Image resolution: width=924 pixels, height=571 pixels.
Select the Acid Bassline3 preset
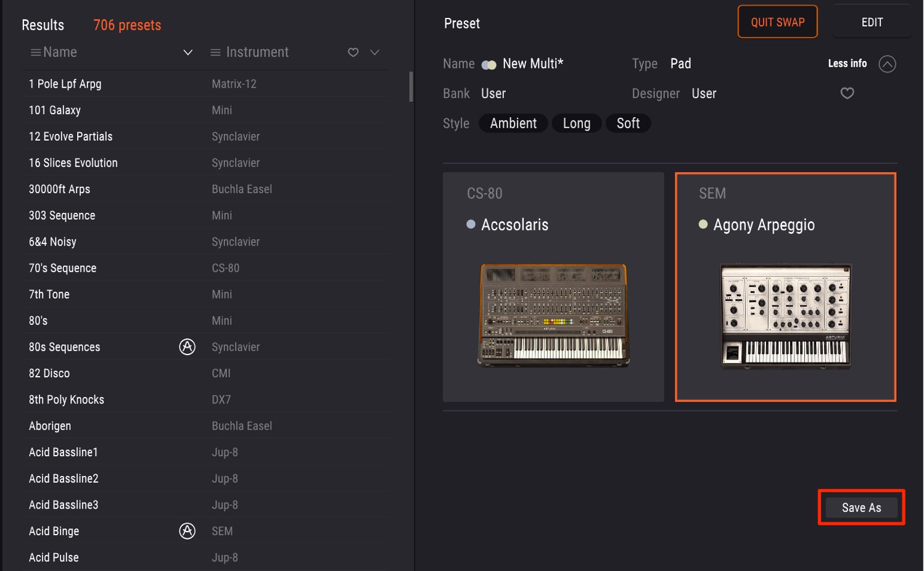pos(205,505)
